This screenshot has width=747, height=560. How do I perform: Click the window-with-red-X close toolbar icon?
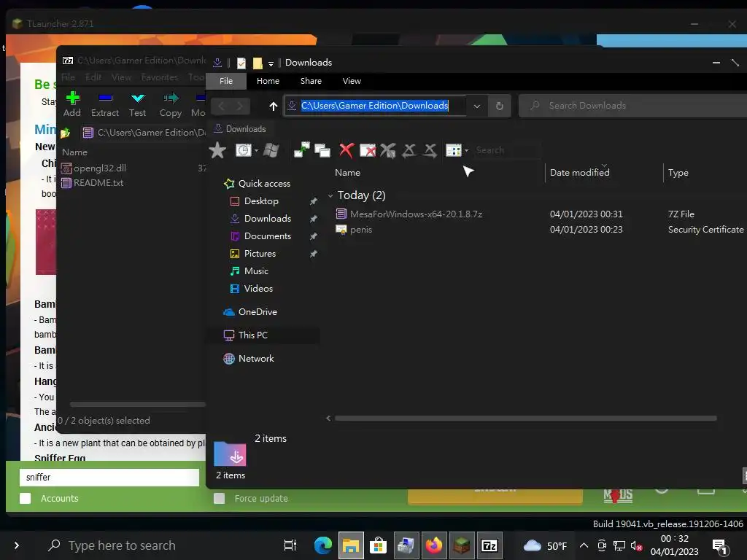point(368,150)
